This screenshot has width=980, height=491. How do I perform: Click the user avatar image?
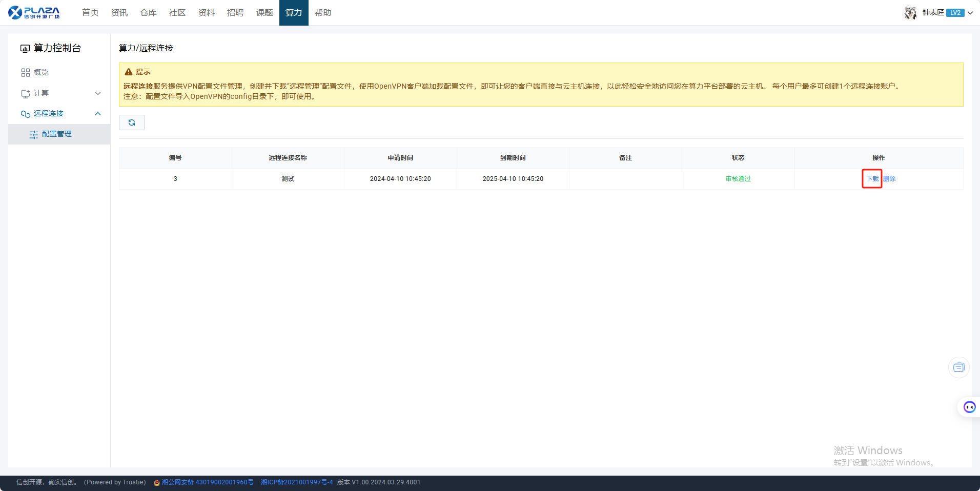pyautogui.click(x=910, y=13)
